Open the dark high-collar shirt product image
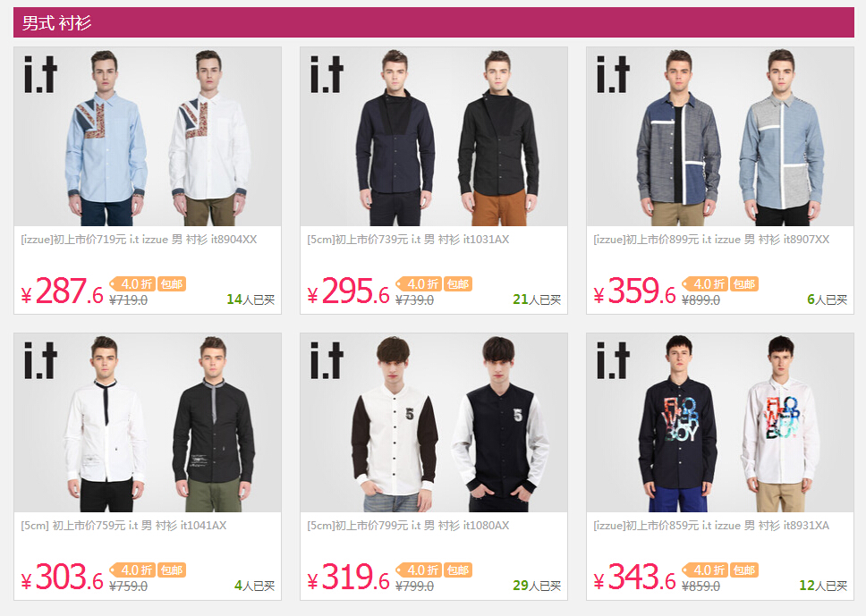The height and width of the screenshot is (616, 866). pos(434,136)
